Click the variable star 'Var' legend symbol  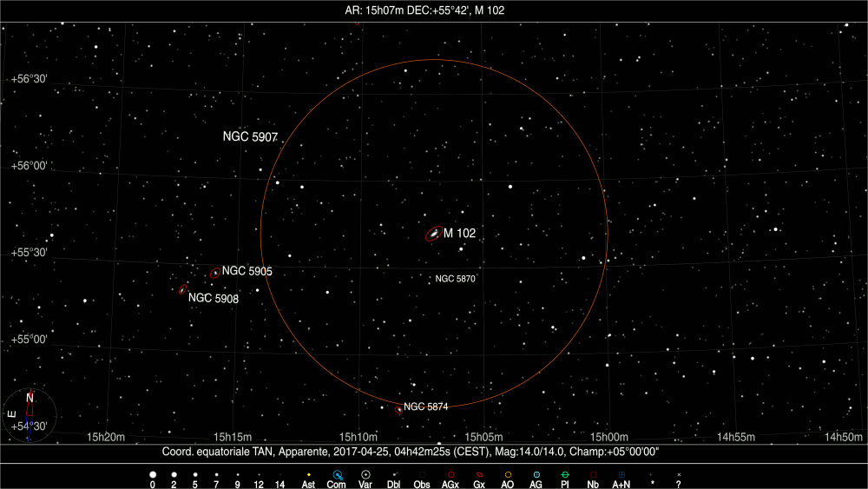[x=366, y=475]
